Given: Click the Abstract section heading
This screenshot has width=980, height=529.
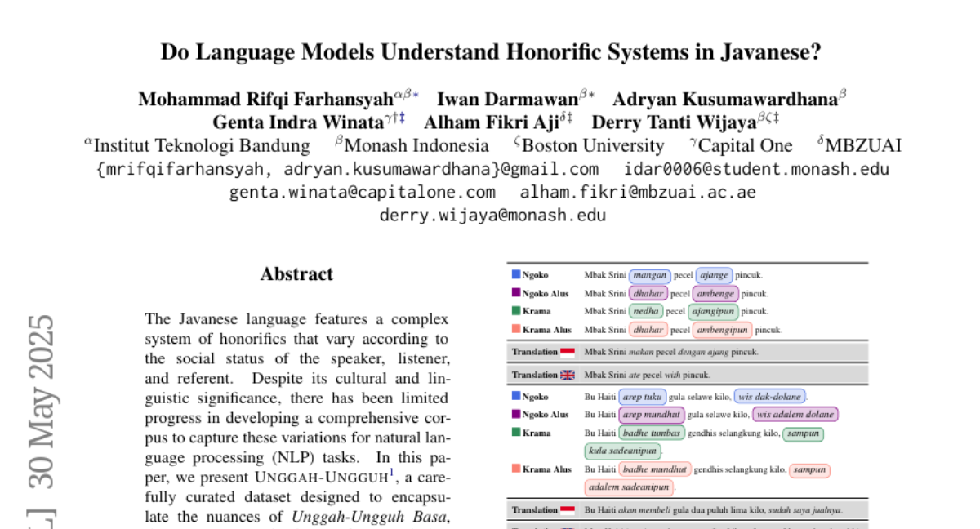Looking at the screenshot, I should [x=296, y=274].
